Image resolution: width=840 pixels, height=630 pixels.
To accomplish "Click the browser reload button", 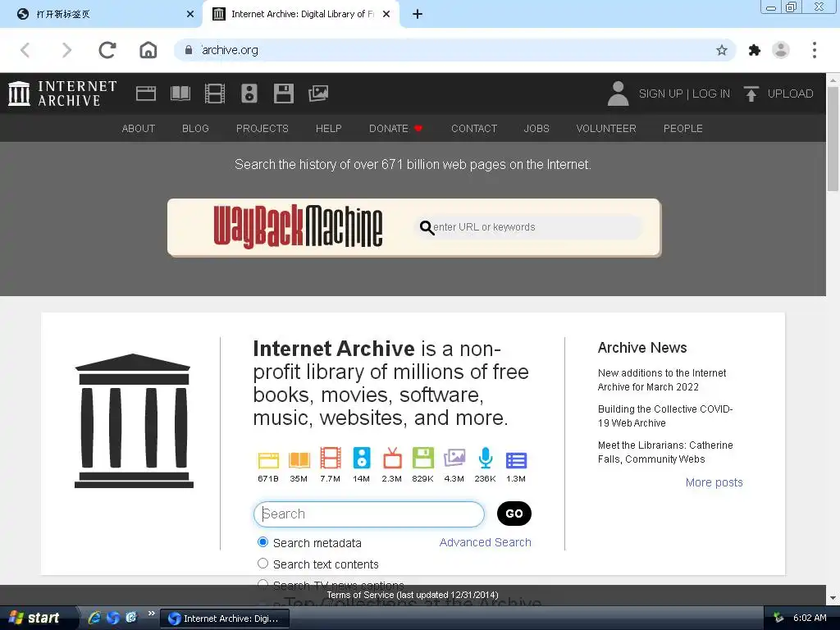I will coord(107,50).
